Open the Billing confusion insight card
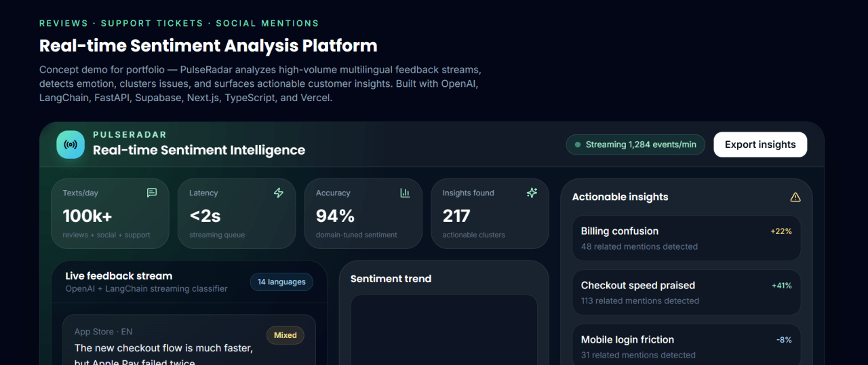 (686, 238)
